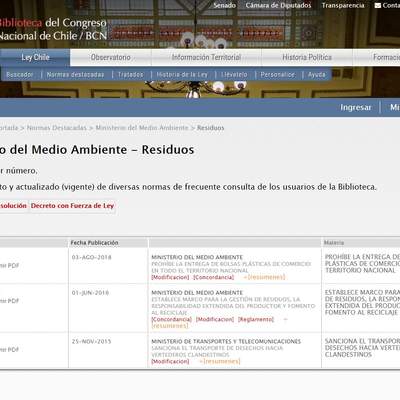The image size is (400, 400).
Task: Select Tratados in the submenu
Action: (130, 75)
